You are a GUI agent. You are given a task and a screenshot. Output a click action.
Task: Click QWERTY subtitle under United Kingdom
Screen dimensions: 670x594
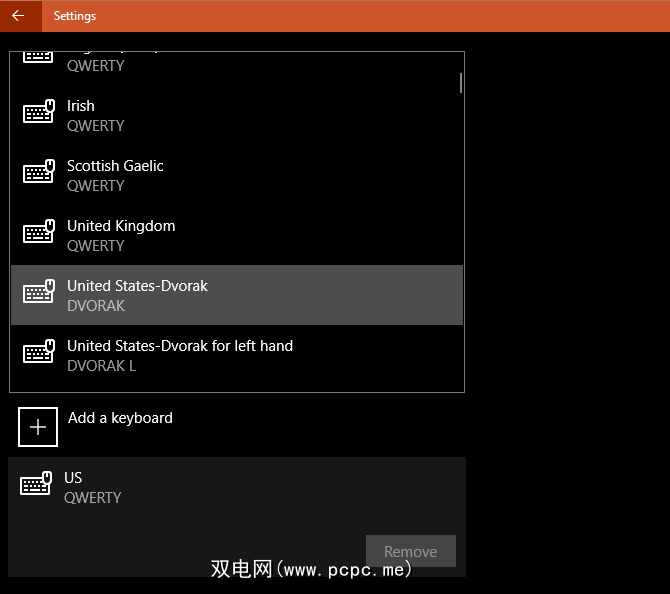pyautogui.click(x=96, y=246)
